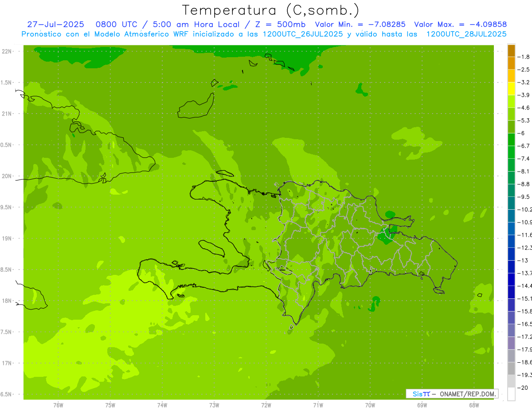The width and height of the screenshot is (532, 411).
Task: Click the valid-until time "1200UTC_28JUL2025"
Action: (466, 34)
